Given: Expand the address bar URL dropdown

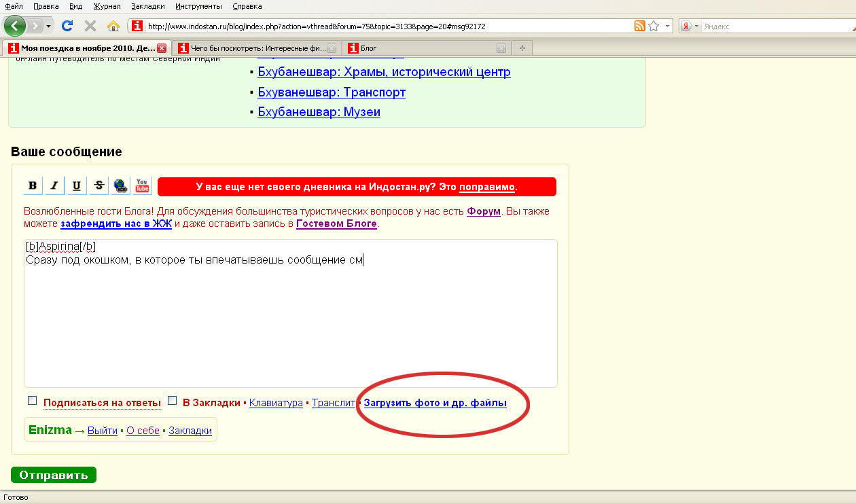Looking at the screenshot, I should (668, 26).
